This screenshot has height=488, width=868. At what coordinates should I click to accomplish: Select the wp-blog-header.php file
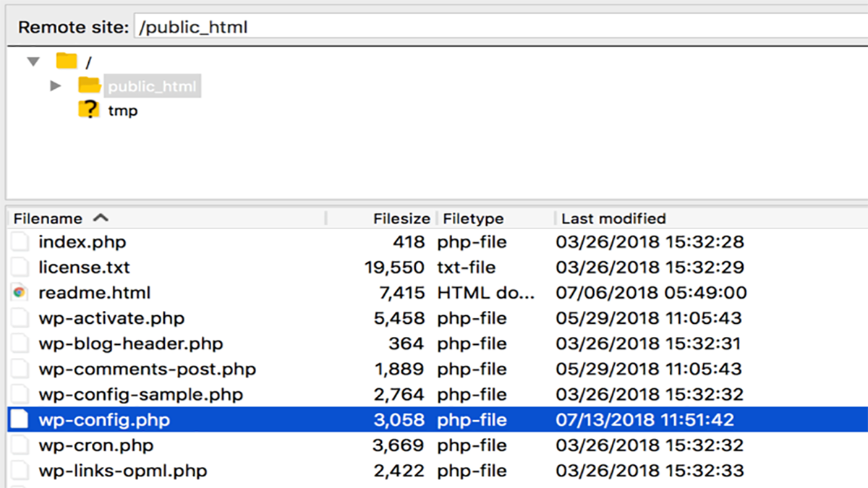pos(438,343)
